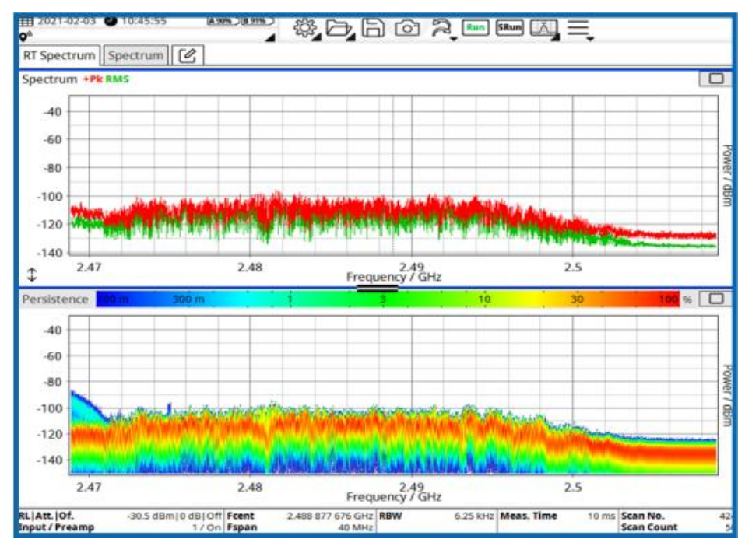The image size is (752, 560).
Task: Open the marker peak trace icon
Action: (544, 29)
